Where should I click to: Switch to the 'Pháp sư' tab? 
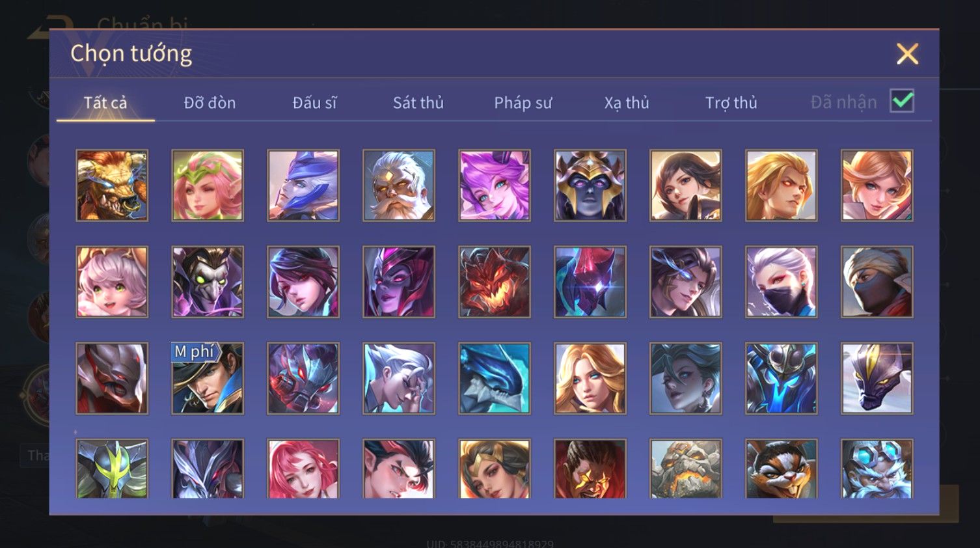(x=523, y=103)
